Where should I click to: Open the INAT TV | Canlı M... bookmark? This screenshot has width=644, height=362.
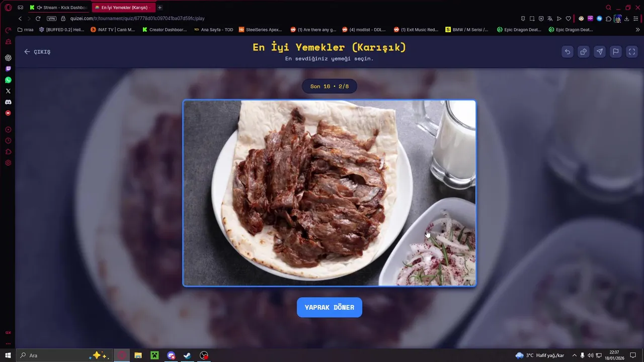[x=113, y=30]
